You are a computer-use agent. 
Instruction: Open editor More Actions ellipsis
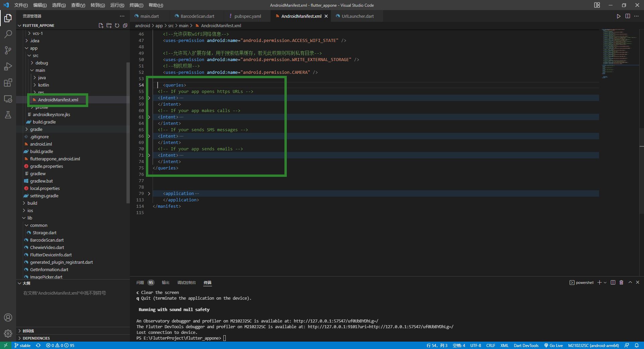(x=636, y=16)
